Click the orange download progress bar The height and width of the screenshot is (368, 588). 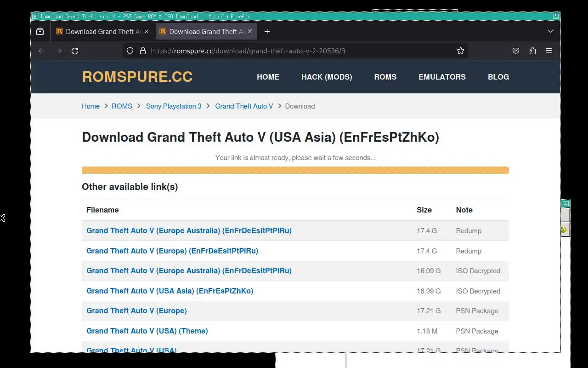tap(295, 170)
